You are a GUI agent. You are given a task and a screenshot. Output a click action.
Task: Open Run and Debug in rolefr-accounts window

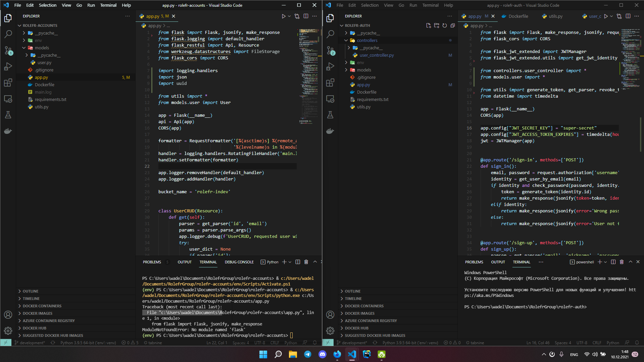pyautogui.click(x=8, y=66)
